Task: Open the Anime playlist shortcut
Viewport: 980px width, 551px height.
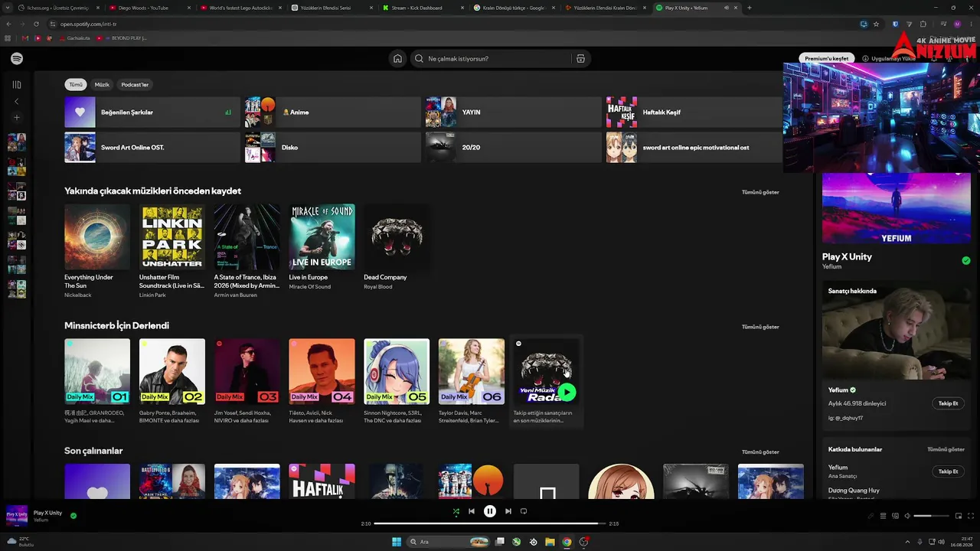Action: click(332, 112)
